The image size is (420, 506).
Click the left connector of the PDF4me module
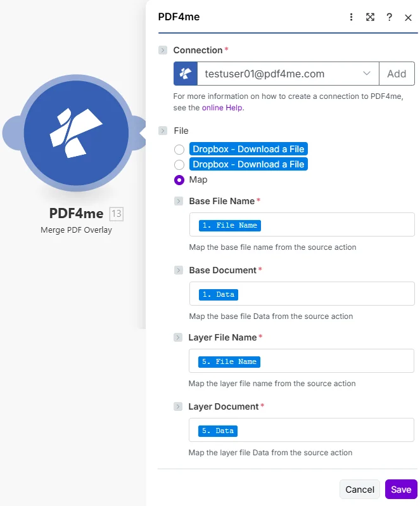pyautogui.click(x=11, y=133)
